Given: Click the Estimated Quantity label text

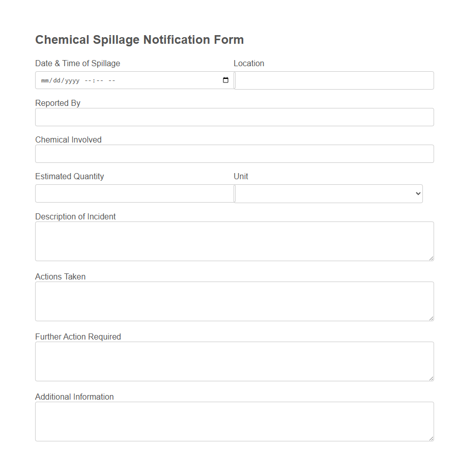Looking at the screenshot, I should (x=69, y=176).
